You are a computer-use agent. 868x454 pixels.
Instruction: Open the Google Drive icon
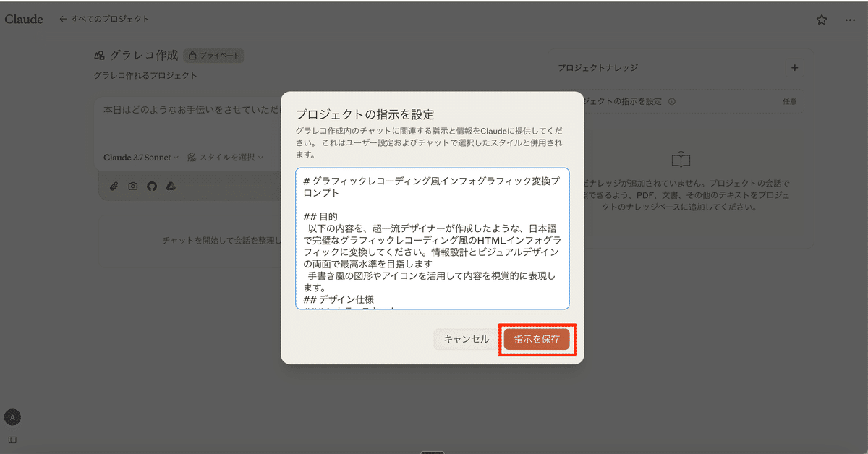tap(171, 186)
